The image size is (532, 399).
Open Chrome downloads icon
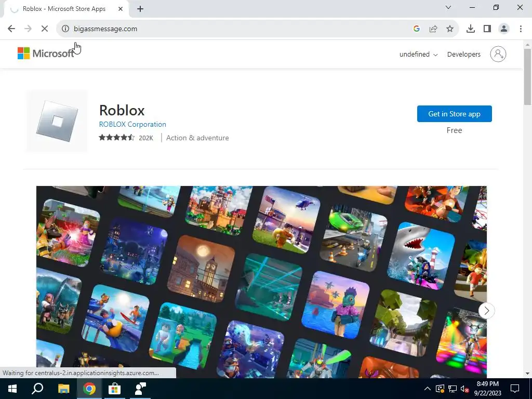coord(471,29)
